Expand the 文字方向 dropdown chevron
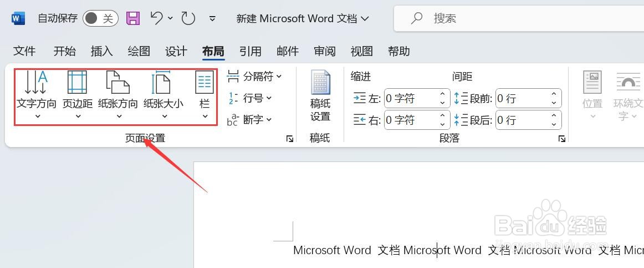 tap(37, 117)
